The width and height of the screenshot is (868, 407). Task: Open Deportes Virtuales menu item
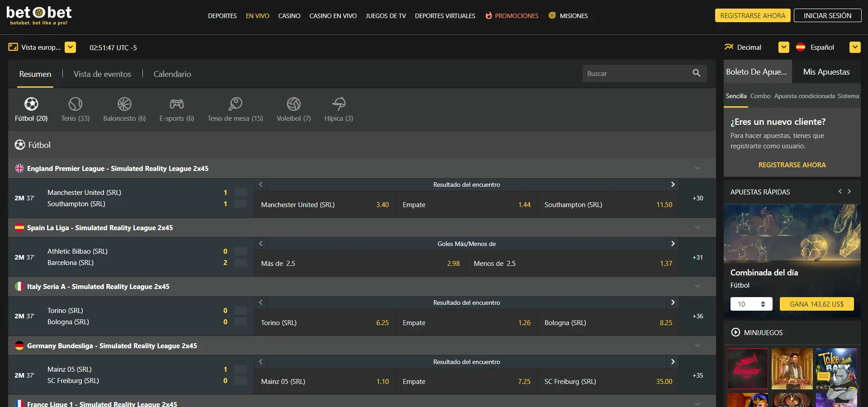(445, 16)
